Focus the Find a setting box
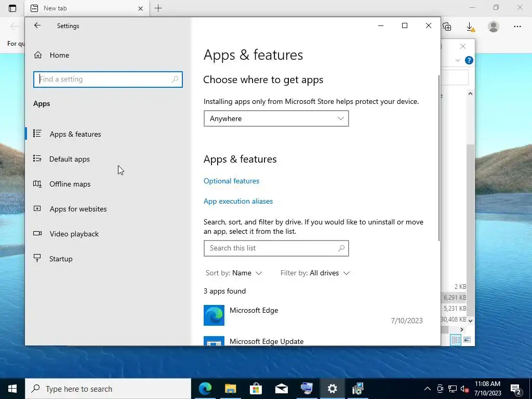The image size is (532, 399). [x=108, y=79]
